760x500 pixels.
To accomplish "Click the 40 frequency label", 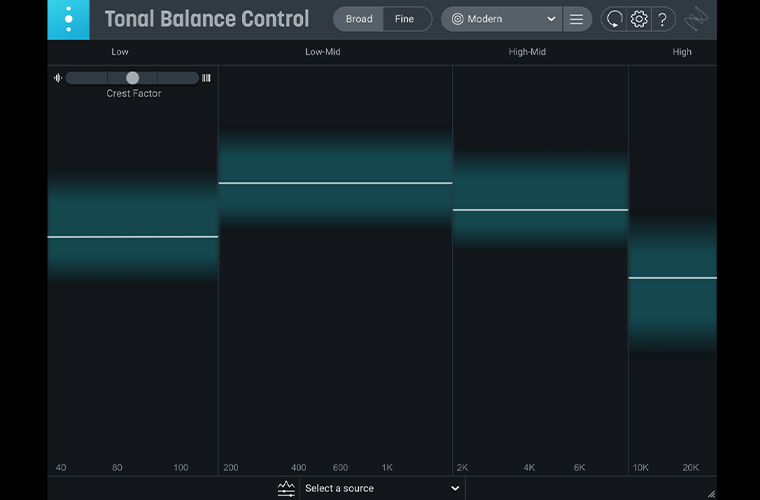I will coord(61,468).
